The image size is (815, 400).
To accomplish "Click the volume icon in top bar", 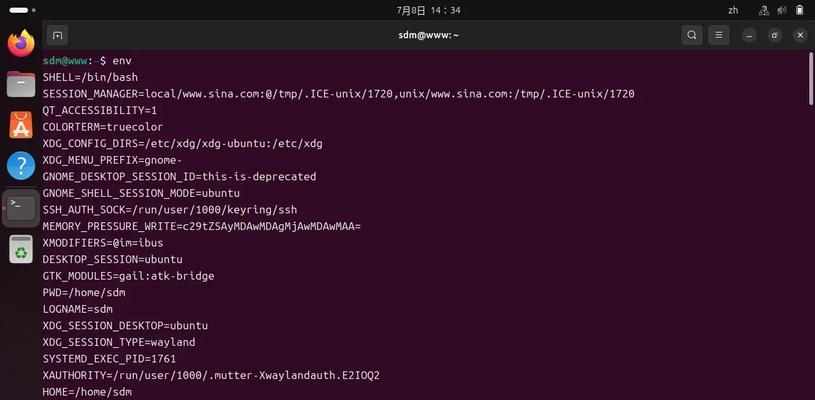I will tap(781, 10).
